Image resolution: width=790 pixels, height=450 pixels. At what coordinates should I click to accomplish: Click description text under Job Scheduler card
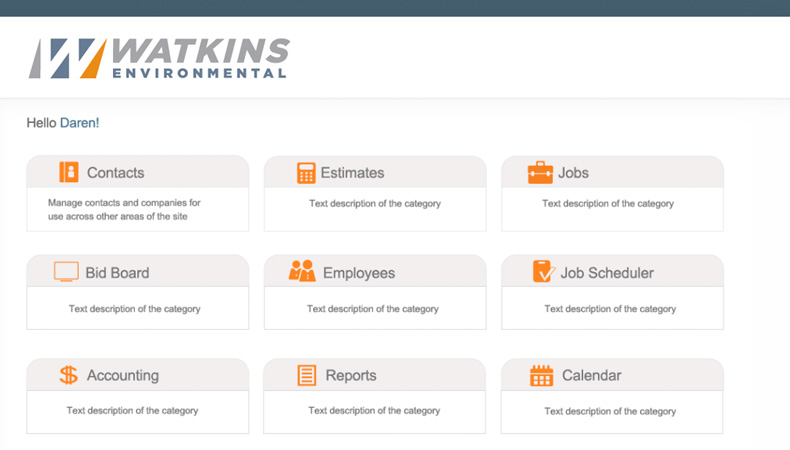point(610,309)
